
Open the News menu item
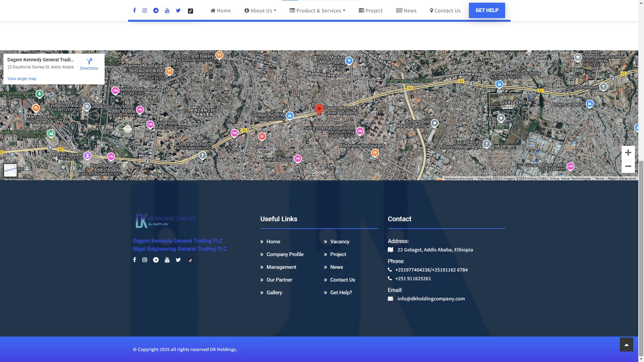(406, 11)
